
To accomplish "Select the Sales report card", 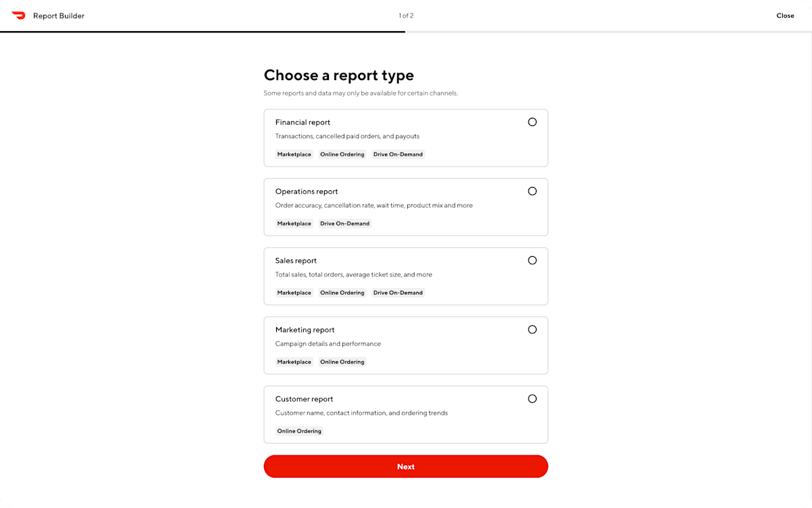I will coord(405,276).
